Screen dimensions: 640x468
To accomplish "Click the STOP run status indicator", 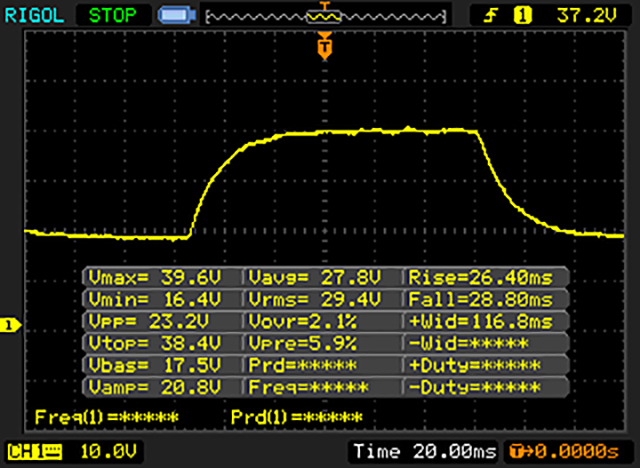I will (x=113, y=16).
